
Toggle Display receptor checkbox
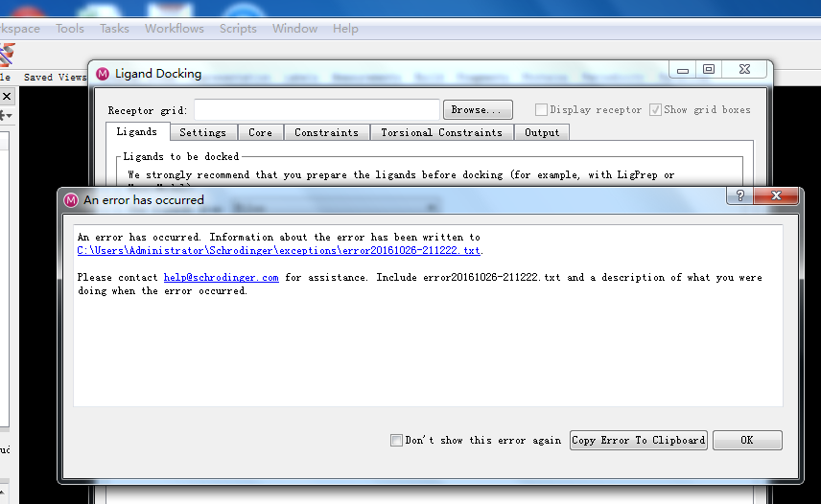[x=541, y=110]
